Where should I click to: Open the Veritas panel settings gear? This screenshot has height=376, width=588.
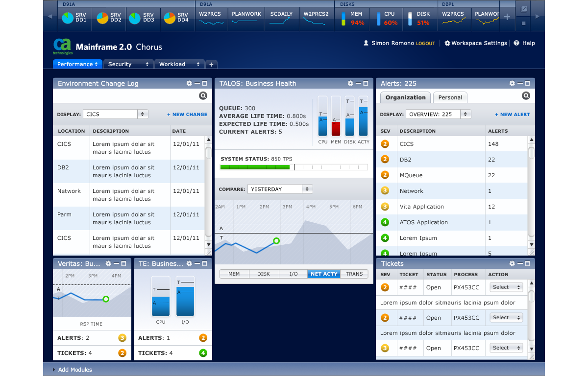coord(108,264)
